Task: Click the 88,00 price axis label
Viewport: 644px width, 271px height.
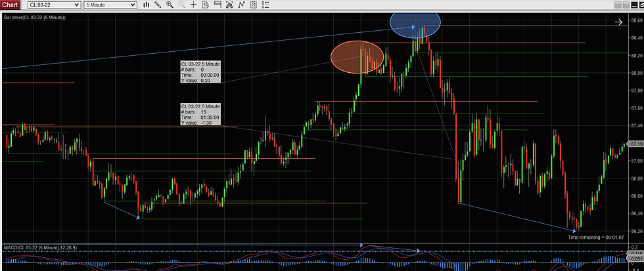Action: pos(636,73)
